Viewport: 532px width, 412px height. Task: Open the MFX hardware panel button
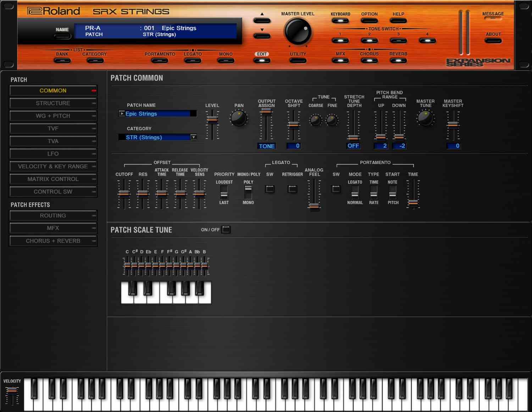(x=340, y=60)
